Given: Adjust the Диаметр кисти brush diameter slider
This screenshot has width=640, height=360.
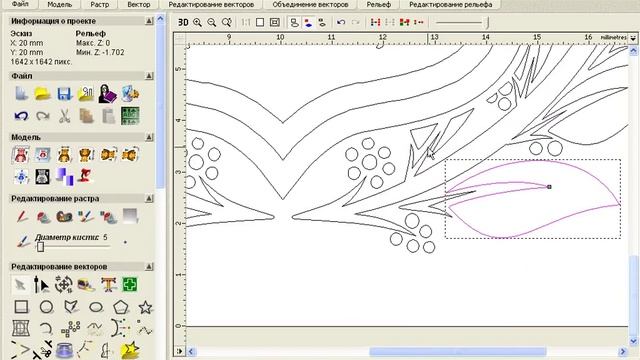Looking at the screenshot, I should pyautogui.click(x=40, y=247).
